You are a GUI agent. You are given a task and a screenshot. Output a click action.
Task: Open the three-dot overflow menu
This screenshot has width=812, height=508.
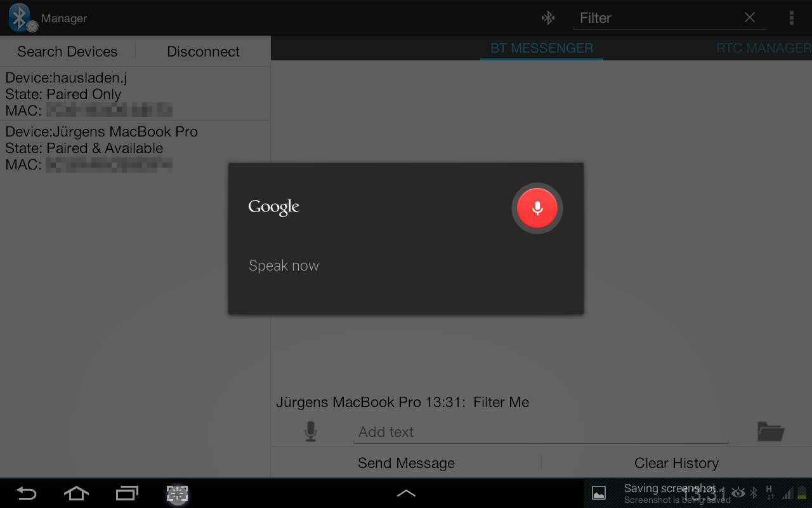point(791,18)
